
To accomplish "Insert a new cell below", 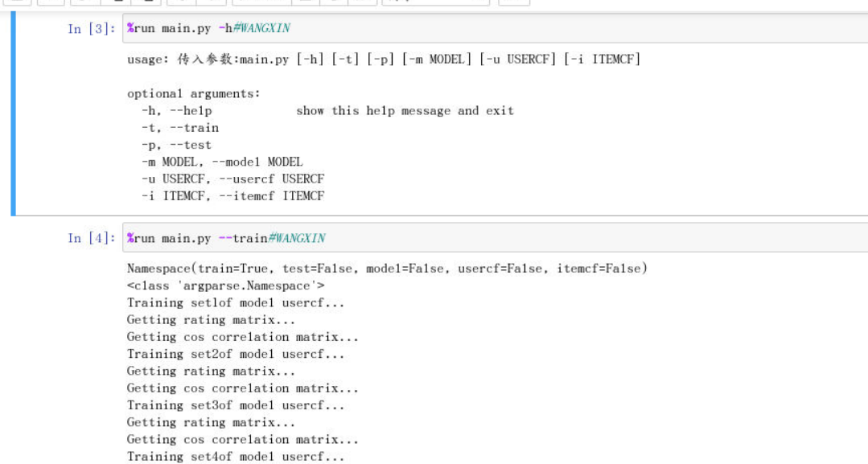I will coord(48,4).
